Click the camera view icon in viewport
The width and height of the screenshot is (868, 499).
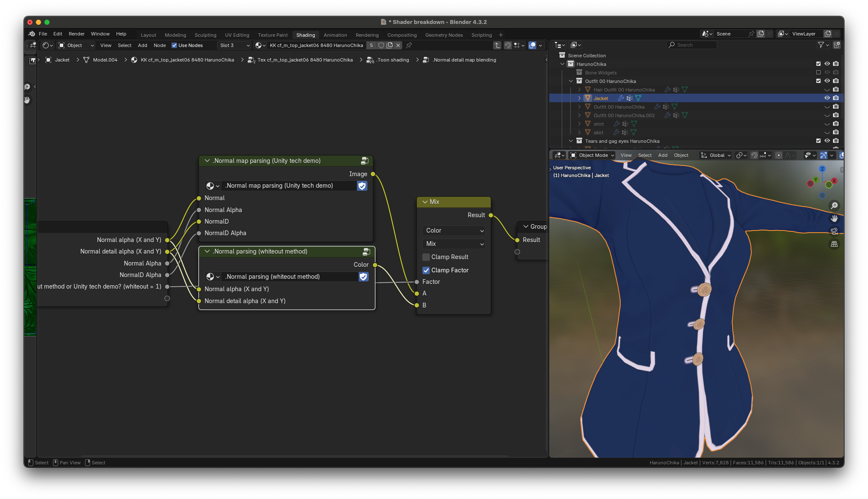834,231
